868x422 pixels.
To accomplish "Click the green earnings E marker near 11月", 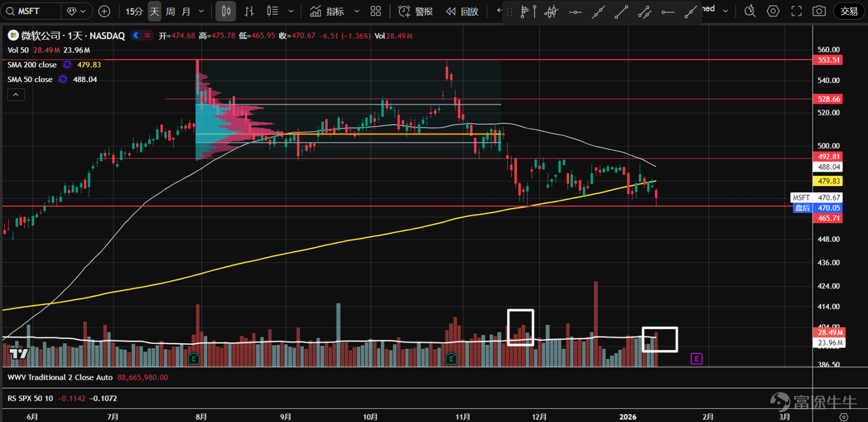I will (x=451, y=358).
